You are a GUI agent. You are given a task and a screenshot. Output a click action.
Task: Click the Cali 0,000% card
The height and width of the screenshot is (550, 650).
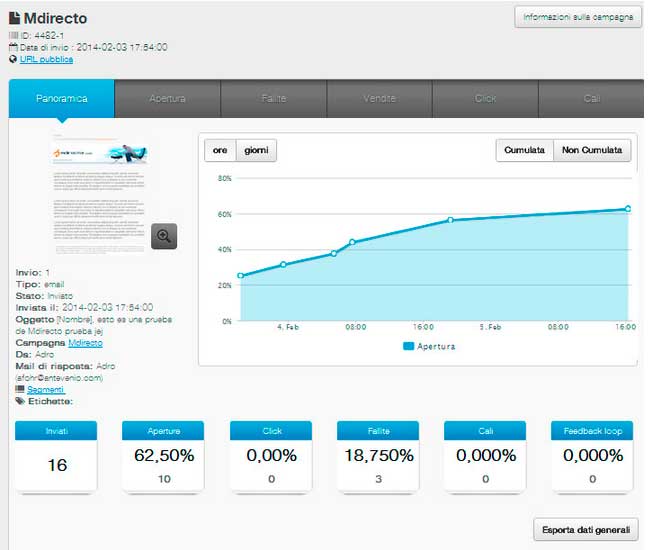pyautogui.click(x=485, y=456)
